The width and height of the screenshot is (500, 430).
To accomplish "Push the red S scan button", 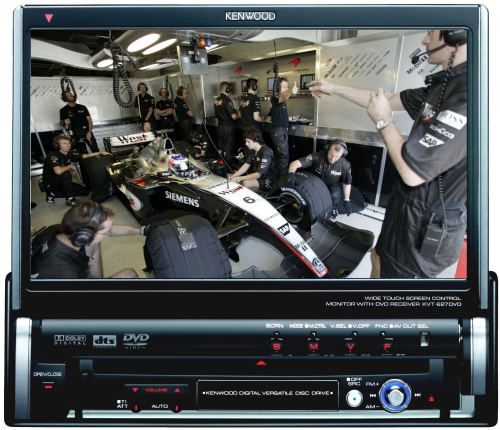I will (276, 347).
